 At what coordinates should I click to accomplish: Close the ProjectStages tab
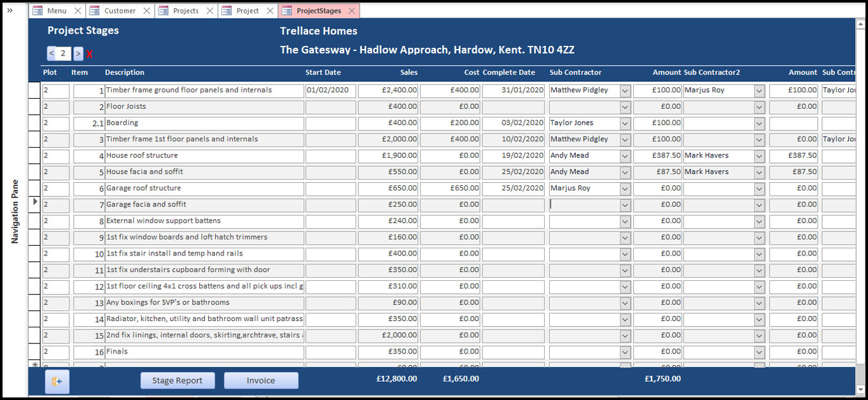[x=352, y=11]
